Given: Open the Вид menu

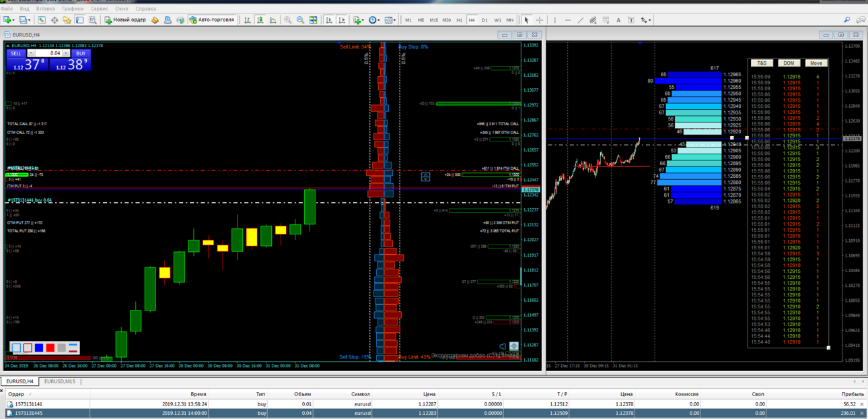Looking at the screenshot, I should [24, 9].
